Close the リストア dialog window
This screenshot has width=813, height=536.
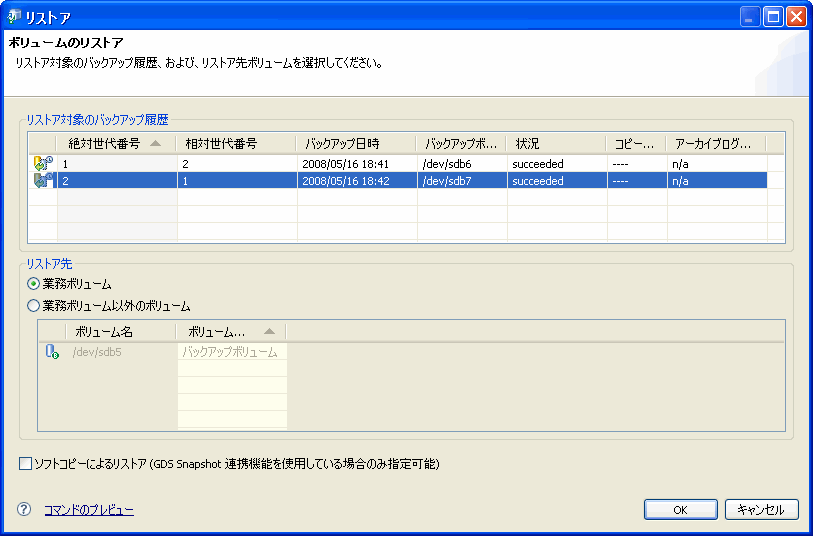pyautogui.click(x=796, y=17)
